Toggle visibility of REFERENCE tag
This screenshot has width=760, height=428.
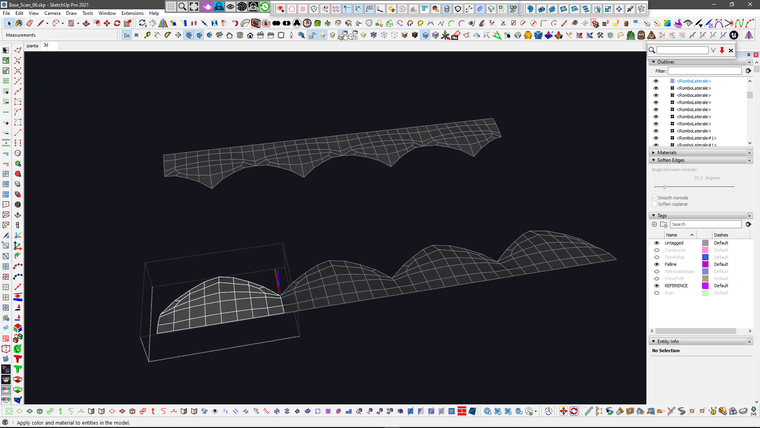(656, 285)
